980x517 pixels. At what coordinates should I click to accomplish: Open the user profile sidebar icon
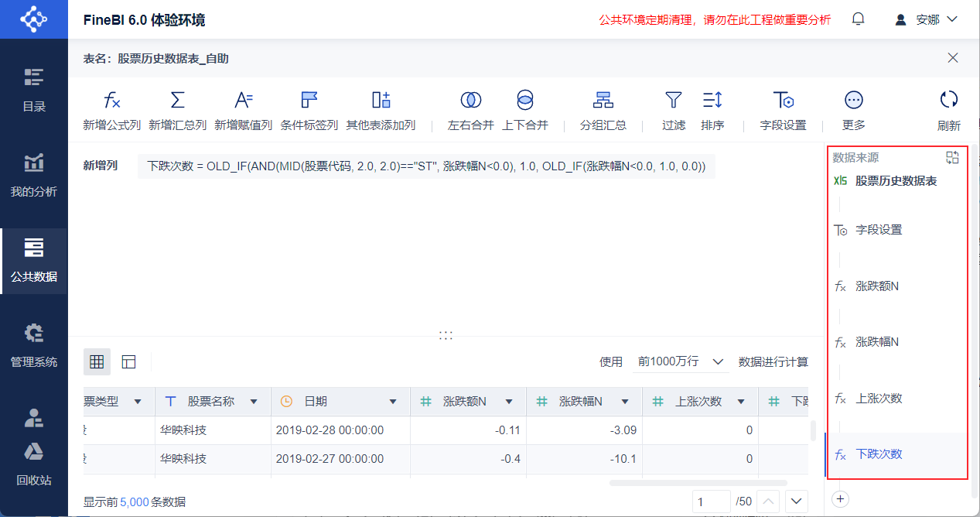point(33,418)
